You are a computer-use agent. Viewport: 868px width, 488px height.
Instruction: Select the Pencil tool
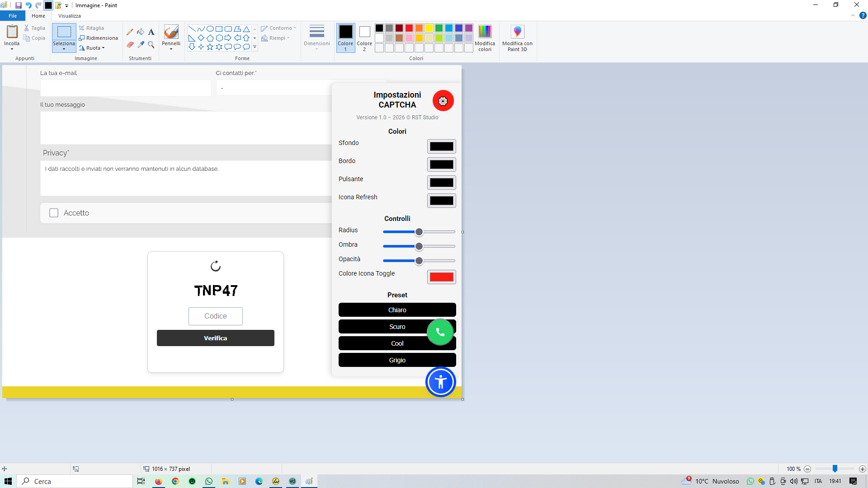pos(130,32)
